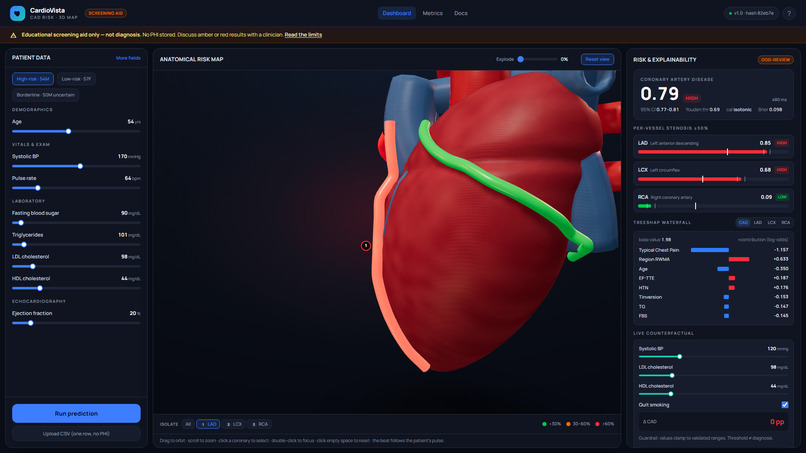
Task: Adjust the counterfactual Systolic BP slider
Action: (x=713, y=356)
